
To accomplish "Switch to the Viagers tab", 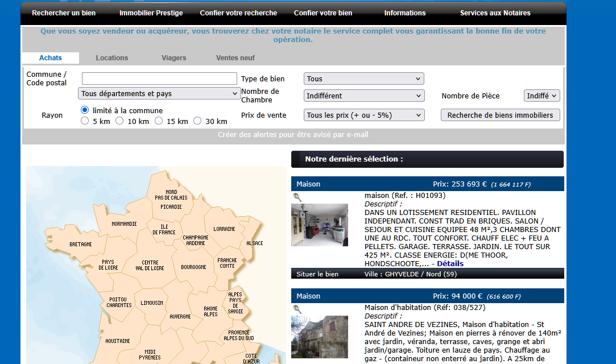I will 173,58.
